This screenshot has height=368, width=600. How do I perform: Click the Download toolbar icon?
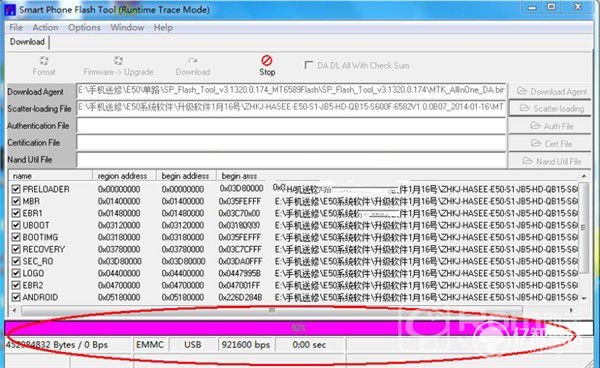(x=193, y=66)
